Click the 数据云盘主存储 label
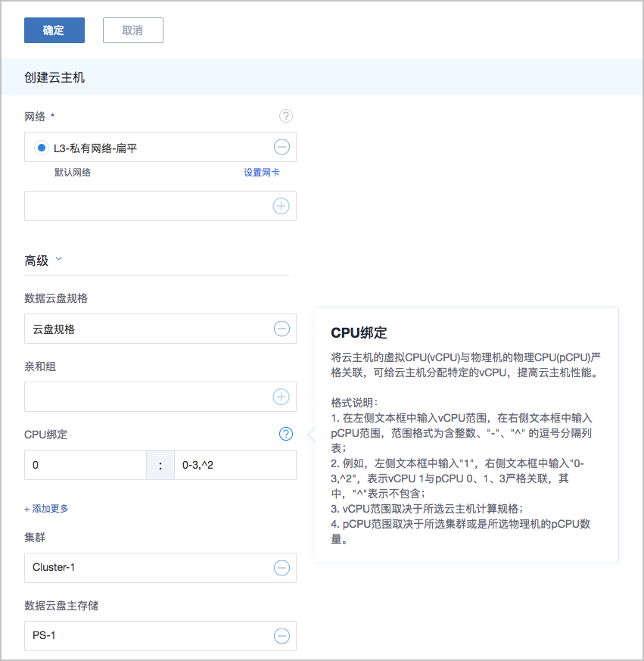 61,606
